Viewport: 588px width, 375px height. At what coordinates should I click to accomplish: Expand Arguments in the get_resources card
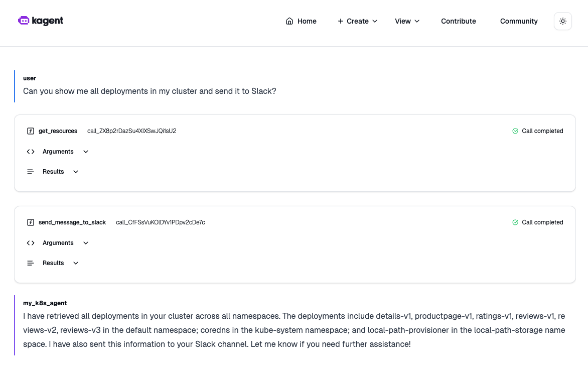click(x=58, y=152)
